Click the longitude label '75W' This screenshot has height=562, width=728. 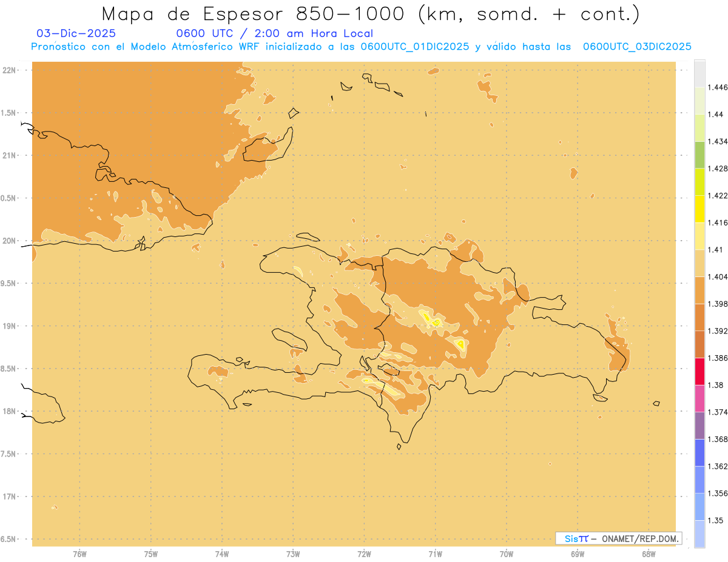(x=151, y=554)
